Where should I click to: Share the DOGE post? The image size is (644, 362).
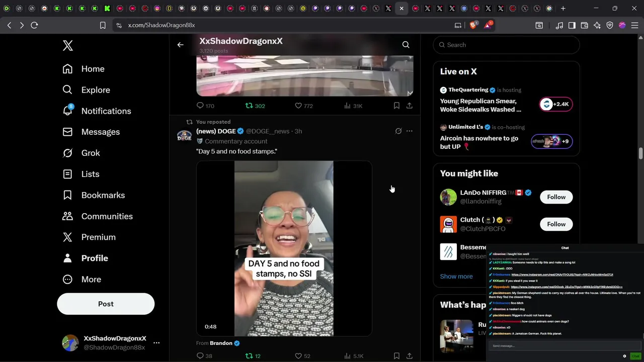click(410, 356)
